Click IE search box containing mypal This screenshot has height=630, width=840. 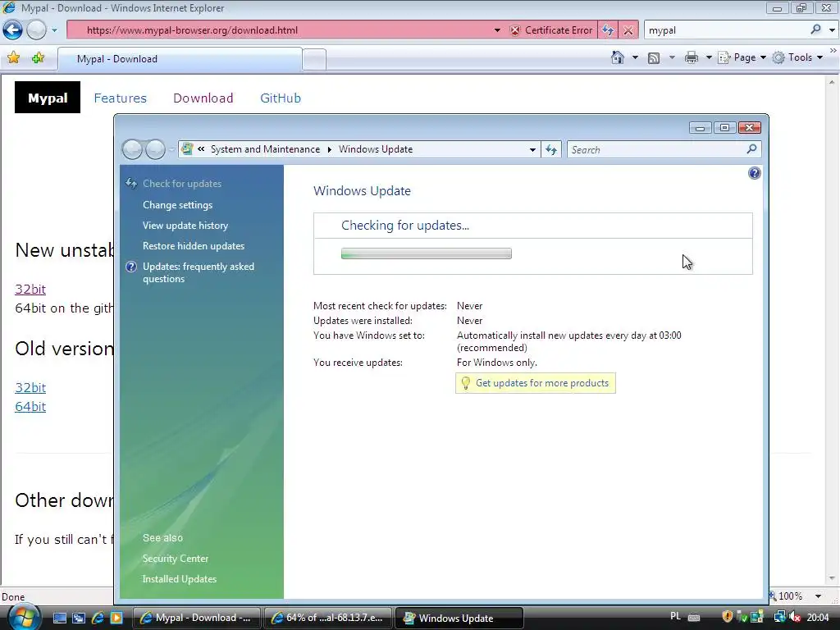pos(726,30)
